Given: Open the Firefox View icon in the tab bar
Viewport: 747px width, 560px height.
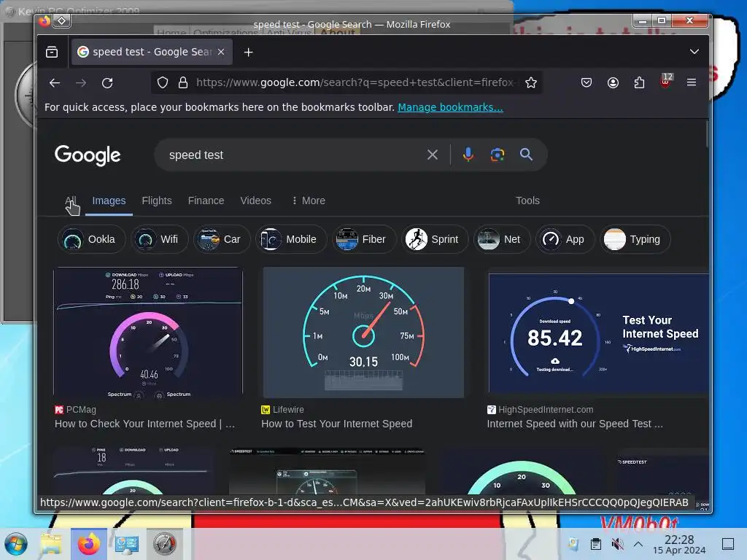Looking at the screenshot, I should click(52, 52).
